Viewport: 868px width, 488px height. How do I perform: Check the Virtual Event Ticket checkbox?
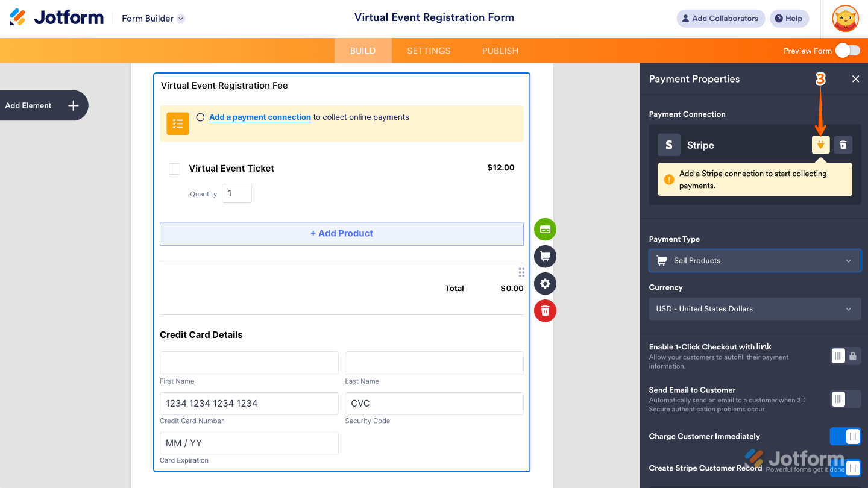pyautogui.click(x=174, y=169)
